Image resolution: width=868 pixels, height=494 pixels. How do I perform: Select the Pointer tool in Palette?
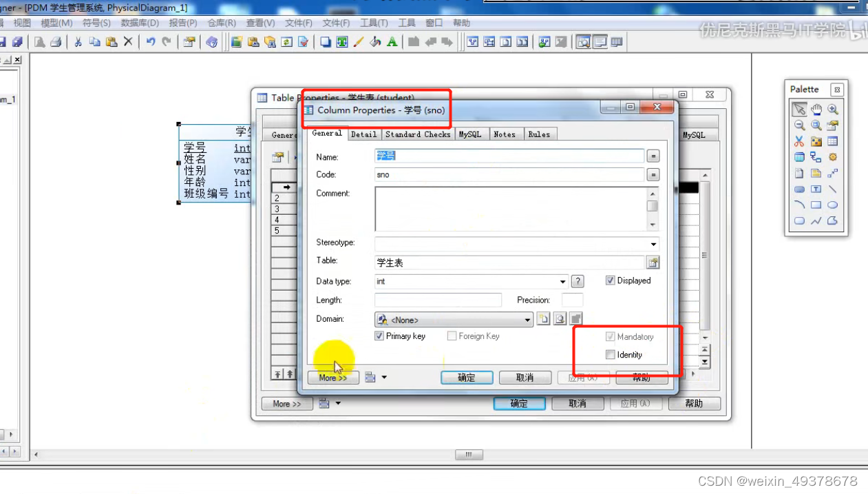(799, 109)
